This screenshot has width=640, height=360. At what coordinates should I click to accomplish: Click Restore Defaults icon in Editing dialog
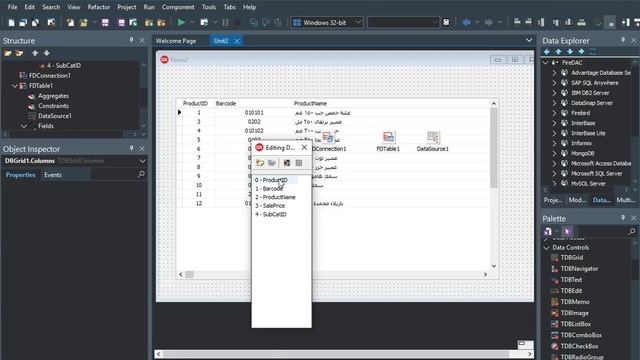(299, 163)
